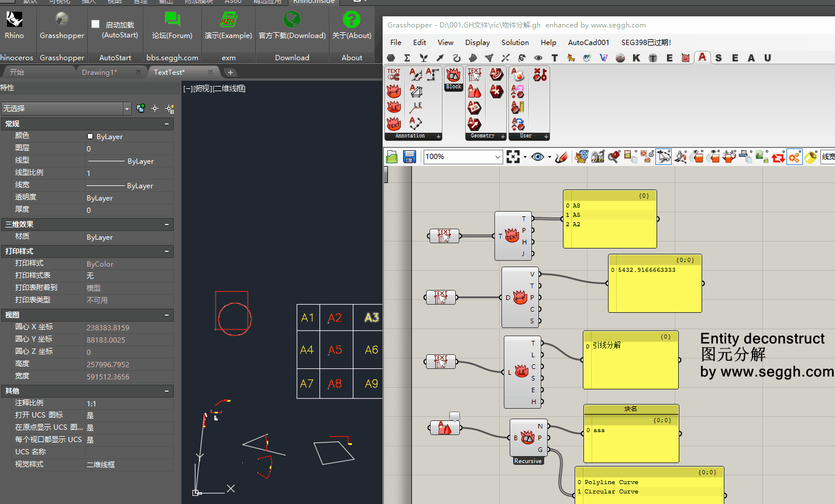This screenshot has width=835, height=504.
Task: Click the lock solver icon in canvas toolbar
Action: [597, 157]
